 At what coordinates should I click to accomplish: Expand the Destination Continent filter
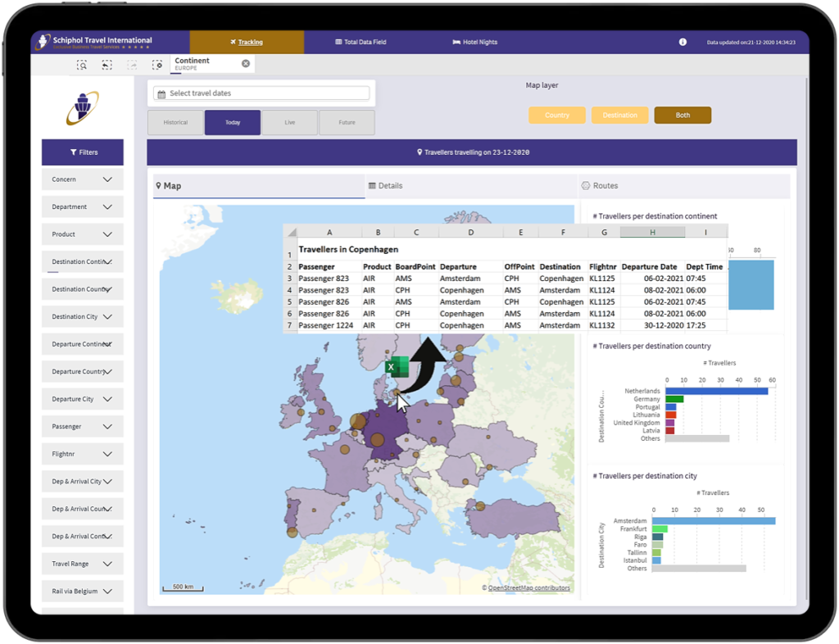point(83,262)
